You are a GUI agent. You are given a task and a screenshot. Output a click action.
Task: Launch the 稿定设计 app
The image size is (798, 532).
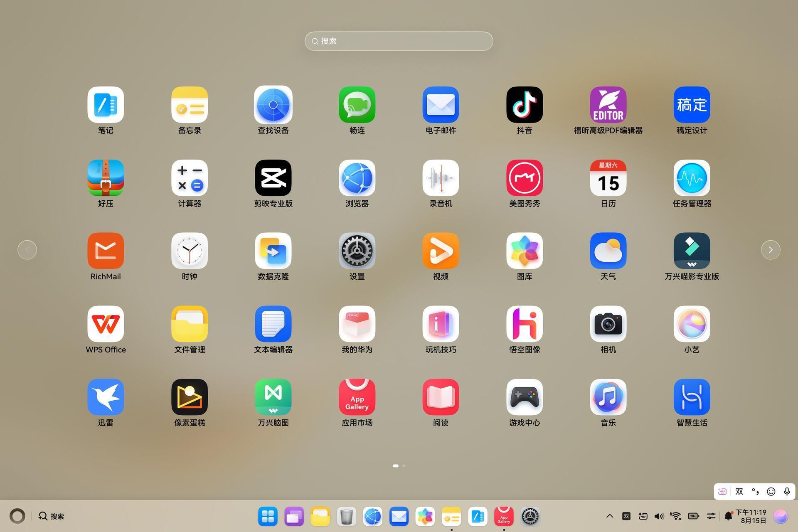692,105
